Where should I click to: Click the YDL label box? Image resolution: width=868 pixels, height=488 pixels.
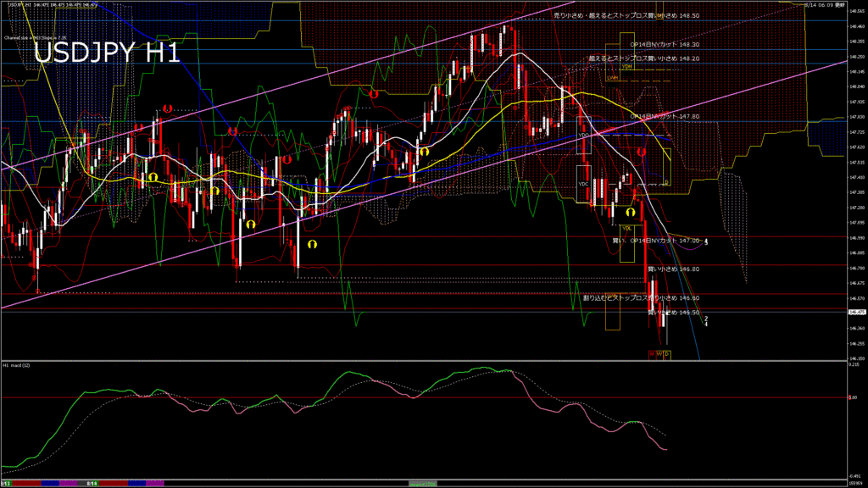coord(627,228)
